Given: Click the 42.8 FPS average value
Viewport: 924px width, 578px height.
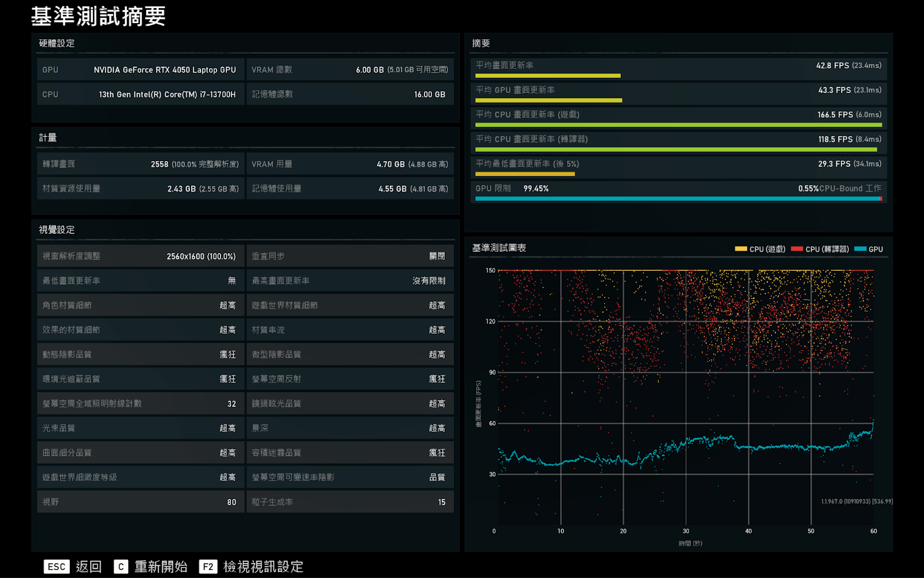Looking at the screenshot, I should click(832, 65).
